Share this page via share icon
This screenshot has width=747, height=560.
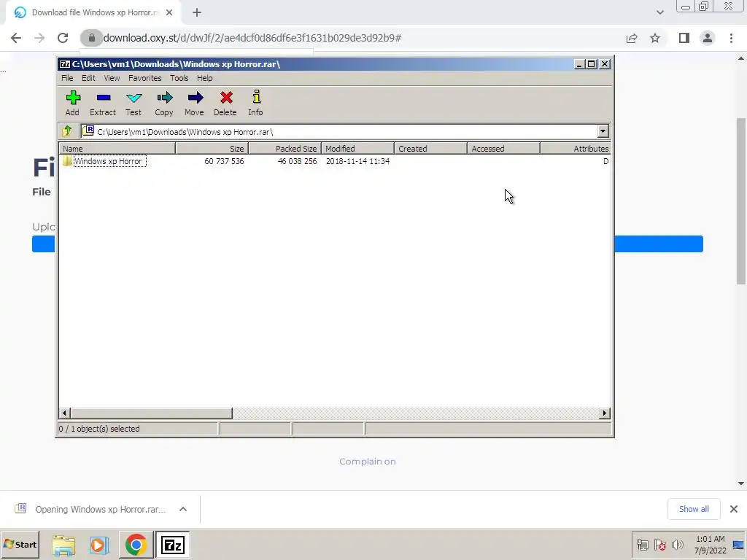[x=632, y=38]
